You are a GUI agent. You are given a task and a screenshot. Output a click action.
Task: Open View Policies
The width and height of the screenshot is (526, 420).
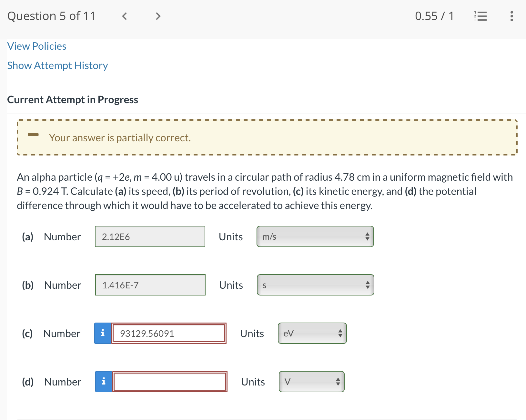click(x=36, y=46)
